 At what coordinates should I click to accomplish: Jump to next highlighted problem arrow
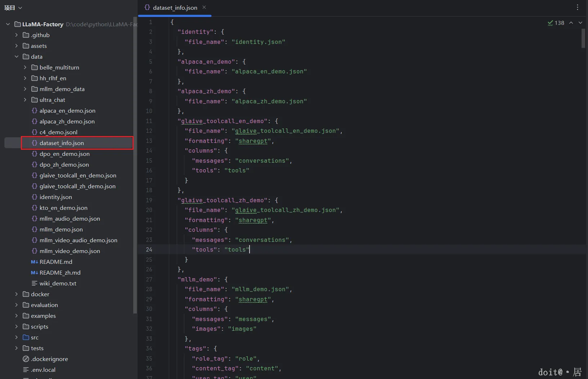tap(580, 23)
